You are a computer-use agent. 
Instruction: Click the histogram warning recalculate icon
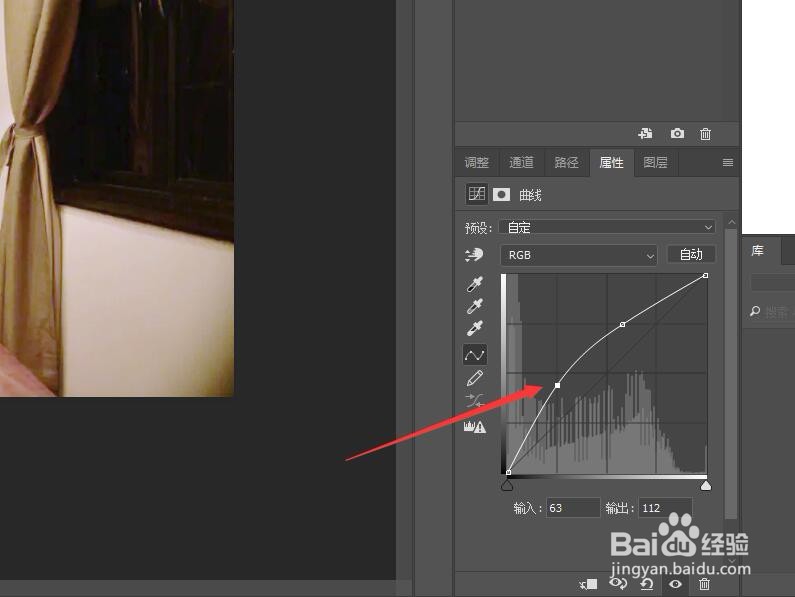(475, 427)
